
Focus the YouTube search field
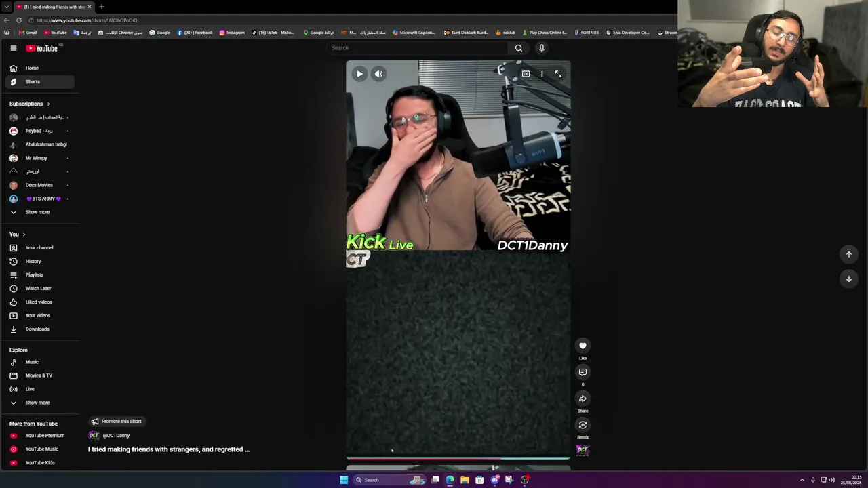417,48
